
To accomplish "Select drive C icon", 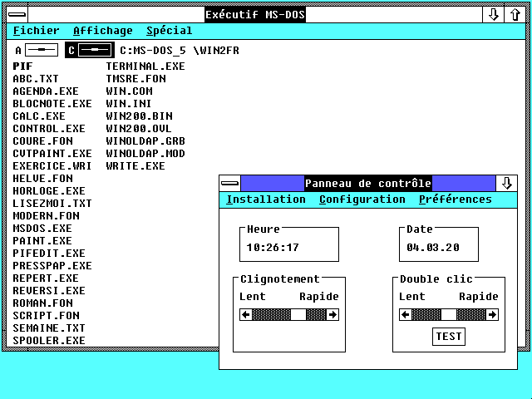I will pyautogui.click(x=90, y=50).
